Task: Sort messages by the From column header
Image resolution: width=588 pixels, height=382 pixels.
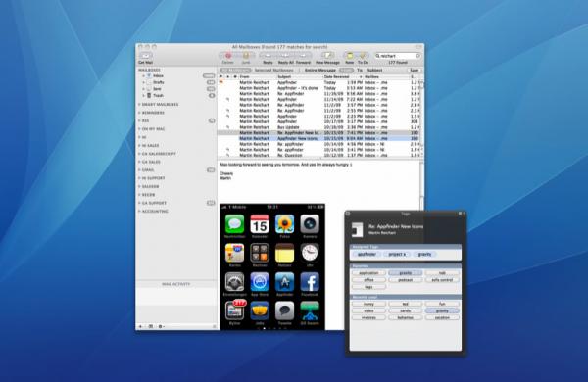Action: coord(257,76)
